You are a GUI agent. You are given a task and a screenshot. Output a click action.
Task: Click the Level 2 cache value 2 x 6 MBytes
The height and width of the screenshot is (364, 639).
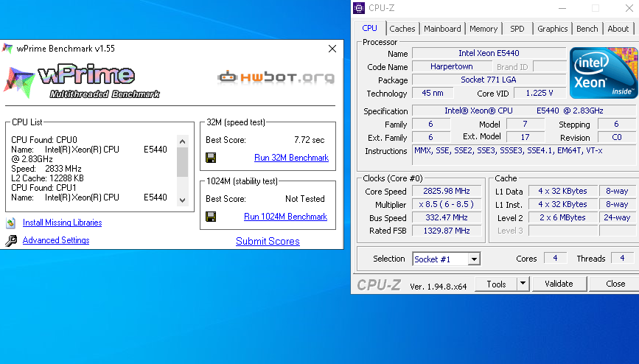(x=563, y=217)
